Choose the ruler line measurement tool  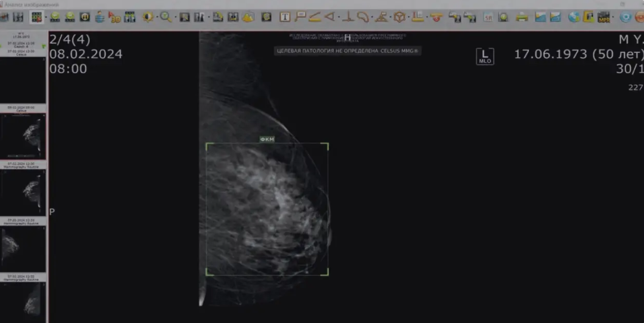(x=315, y=17)
